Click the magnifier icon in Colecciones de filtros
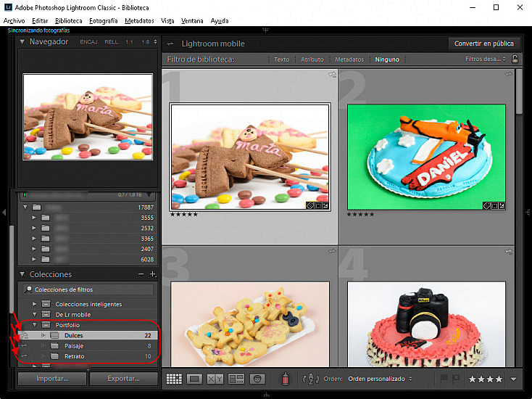This screenshot has width=532, height=399. tap(29, 289)
